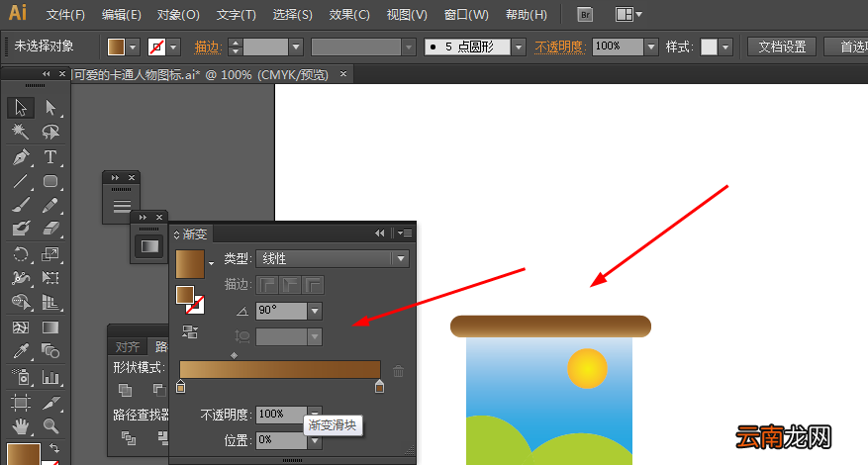This screenshot has width=868, height=465.
Task: Select the Rounded Rectangle tool
Action: (50, 181)
